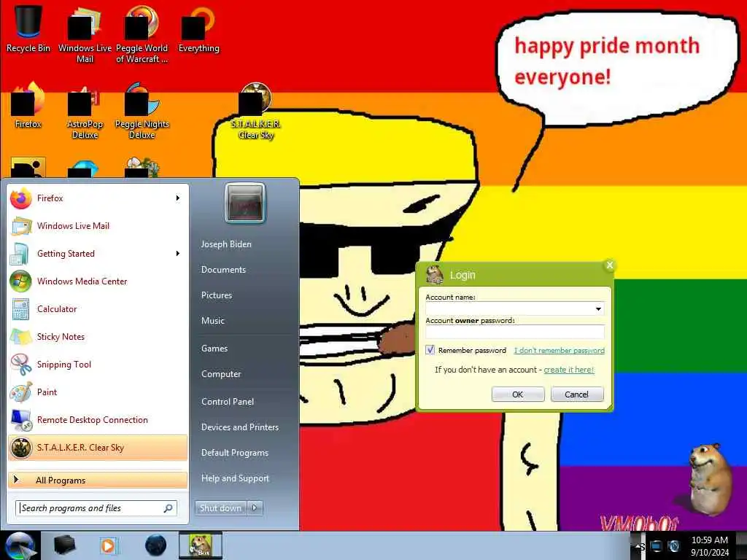
Task: Click the hamster Box taskbar button
Action: [201, 545]
